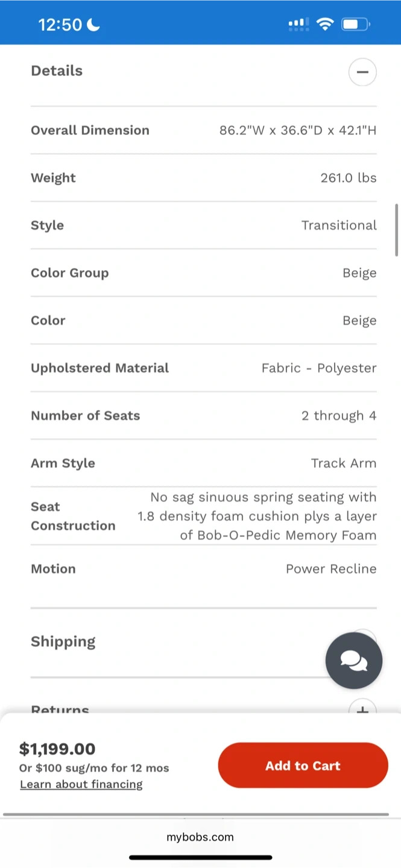Tap the $1,199.00 price text
The height and width of the screenshot is (868, 401).
pos(57,749)
